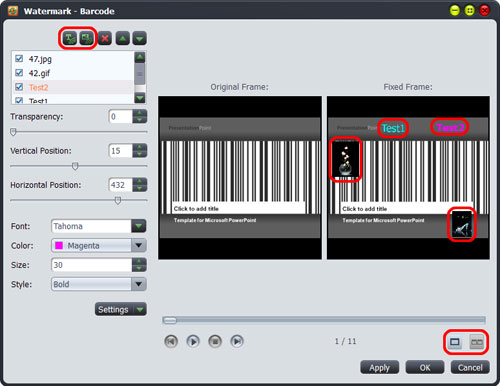
Task: Click the Horizontal Position slider handle
Action: (118, 200)
